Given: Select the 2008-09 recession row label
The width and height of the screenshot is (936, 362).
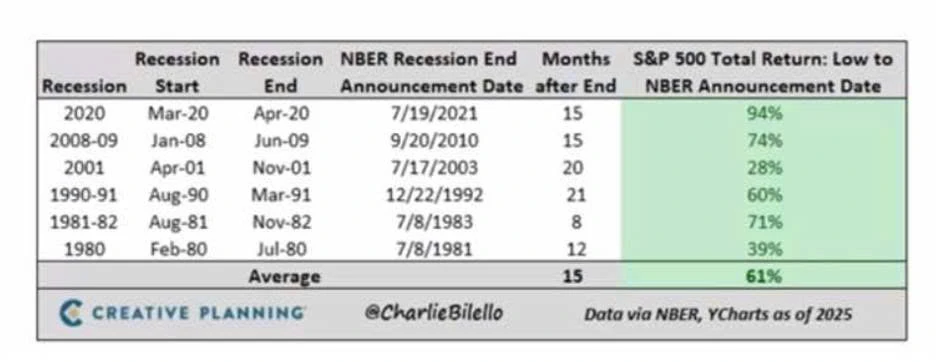Looking at the screenshot, I should coord(84,140).
